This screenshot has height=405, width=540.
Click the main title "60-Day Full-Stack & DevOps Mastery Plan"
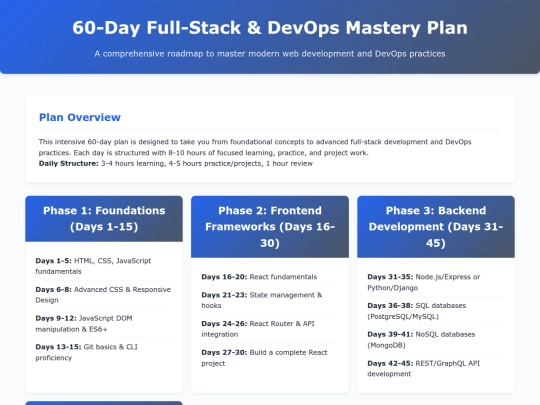point(270,28)
